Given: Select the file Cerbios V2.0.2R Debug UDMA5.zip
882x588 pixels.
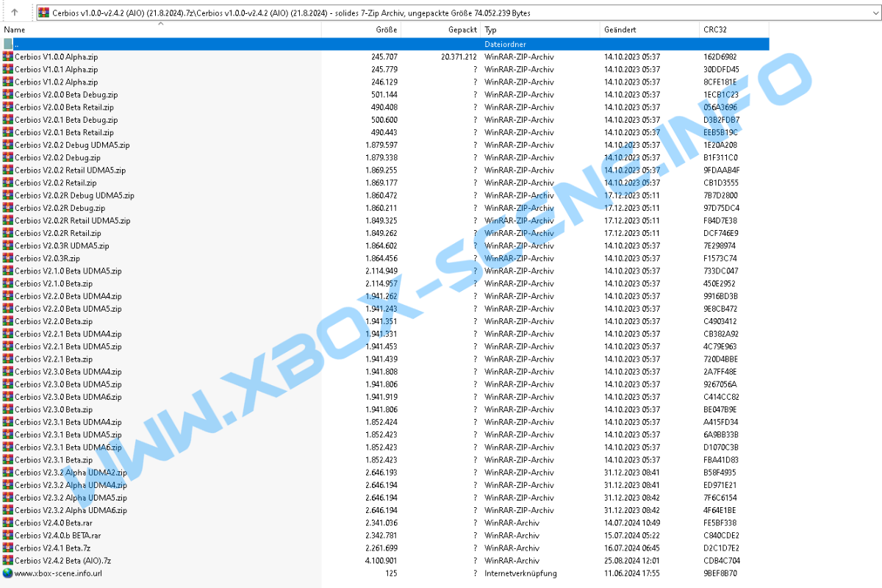Looking at the screenshot, I should pos(74,196).
